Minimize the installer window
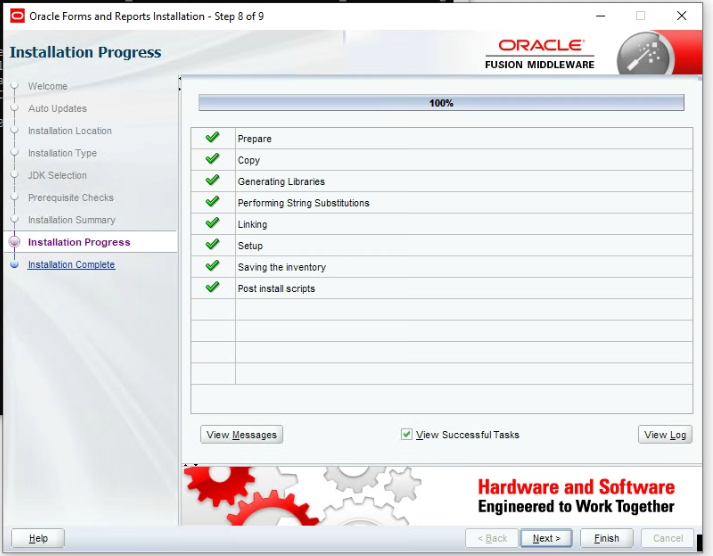 pyautogui.click(x=601, y=16)
